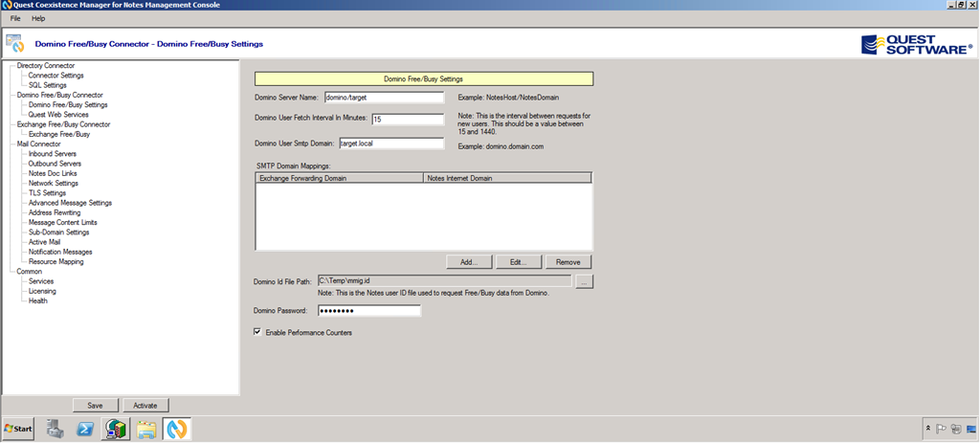This screenshot has width=980, height=443.
Task: Open Network Settings tree item
Action: pyautogui.click(x=54, y=184)
